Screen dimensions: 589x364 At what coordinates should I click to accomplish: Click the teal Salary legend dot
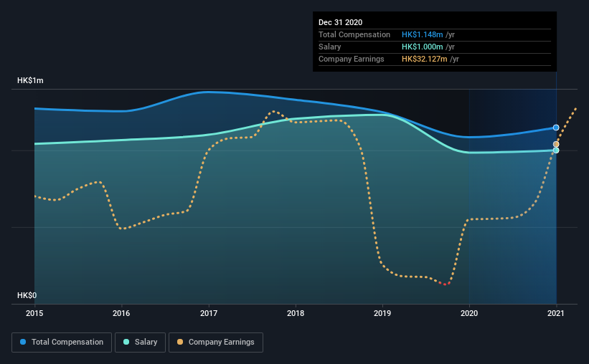(126, 342)
